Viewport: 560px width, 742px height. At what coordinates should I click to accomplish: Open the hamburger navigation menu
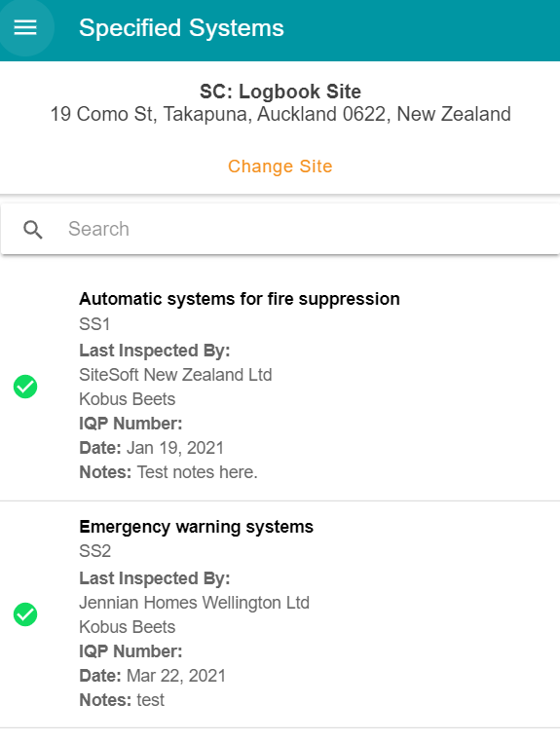click(x=25, y=27)
